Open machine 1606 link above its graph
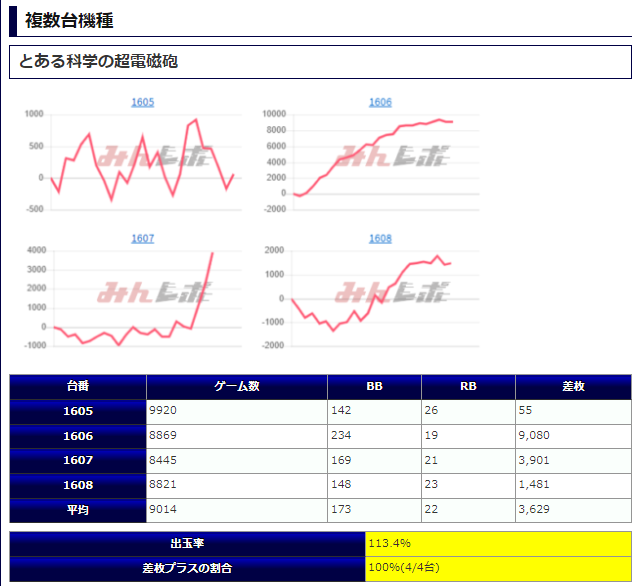Viewport: 636px width, 586px height. point(380,102)
